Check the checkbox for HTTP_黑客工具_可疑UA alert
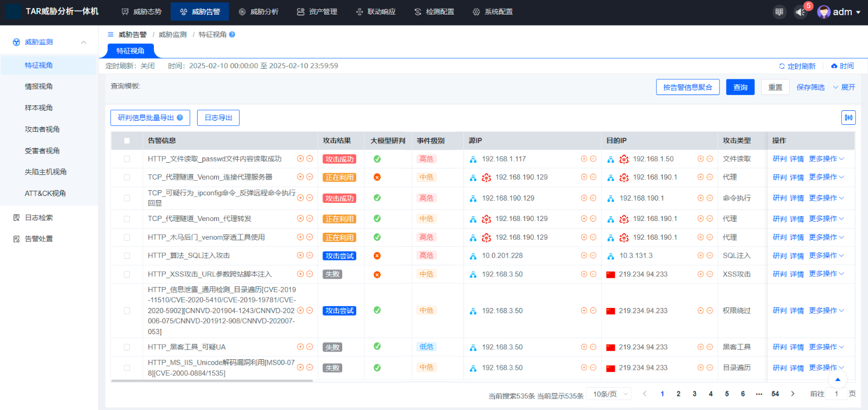The image size is (868, 410). pos(126,346)
